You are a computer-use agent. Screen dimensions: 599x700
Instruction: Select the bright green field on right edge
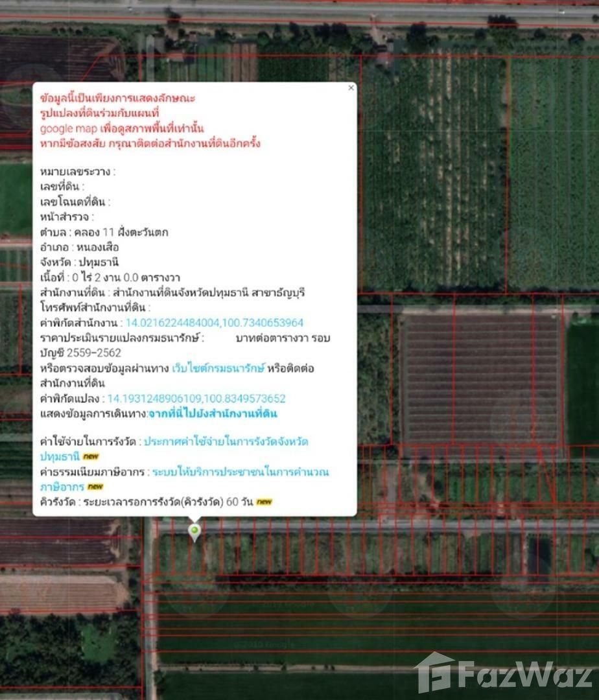582,382
